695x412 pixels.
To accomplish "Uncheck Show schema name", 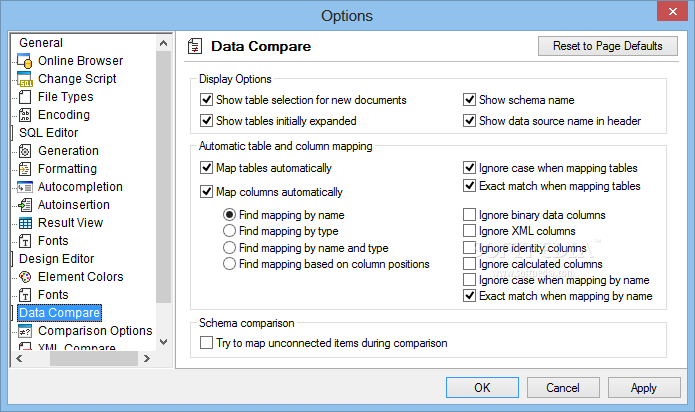I will click(469, 100).
